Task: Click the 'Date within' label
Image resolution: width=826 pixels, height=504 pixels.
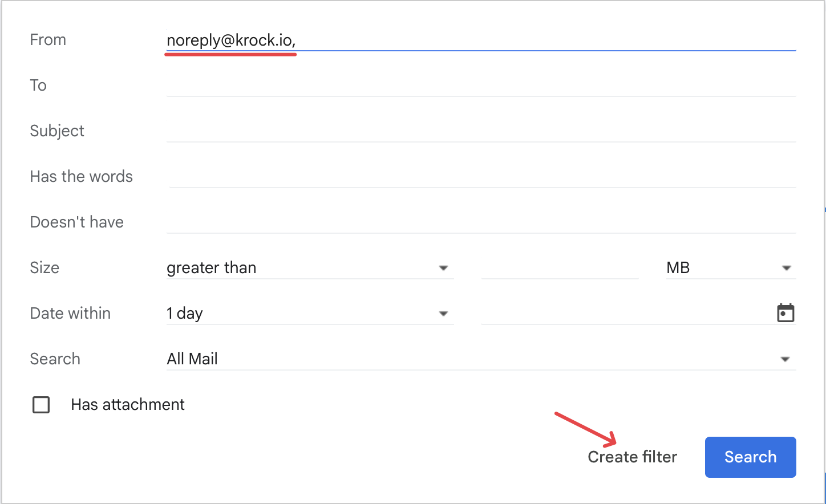Action: [70, 313]
